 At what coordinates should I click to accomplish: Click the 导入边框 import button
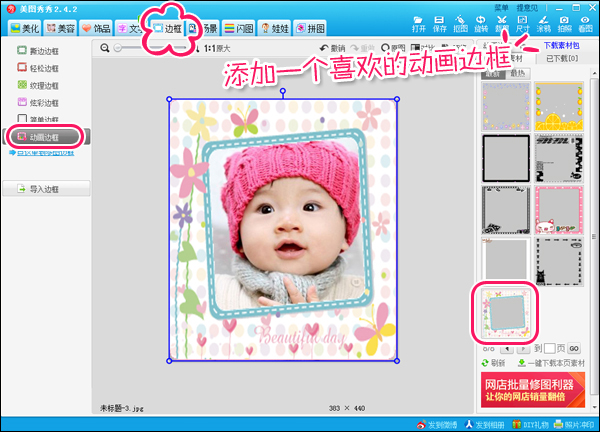[46, 189]
